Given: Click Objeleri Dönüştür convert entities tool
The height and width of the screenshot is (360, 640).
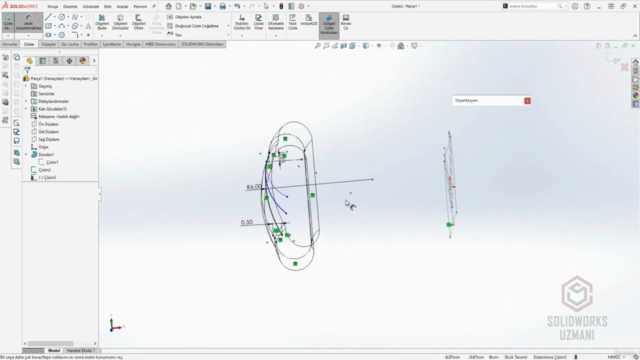Looking at the screenshot, I should coord(120,22).
